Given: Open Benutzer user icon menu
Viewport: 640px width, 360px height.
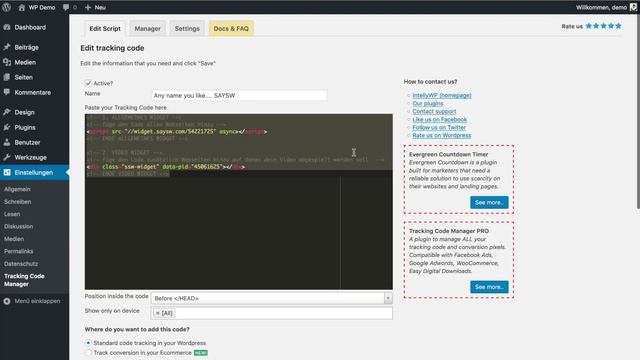Looking at the screenshot, I should [x=7, y=142].
